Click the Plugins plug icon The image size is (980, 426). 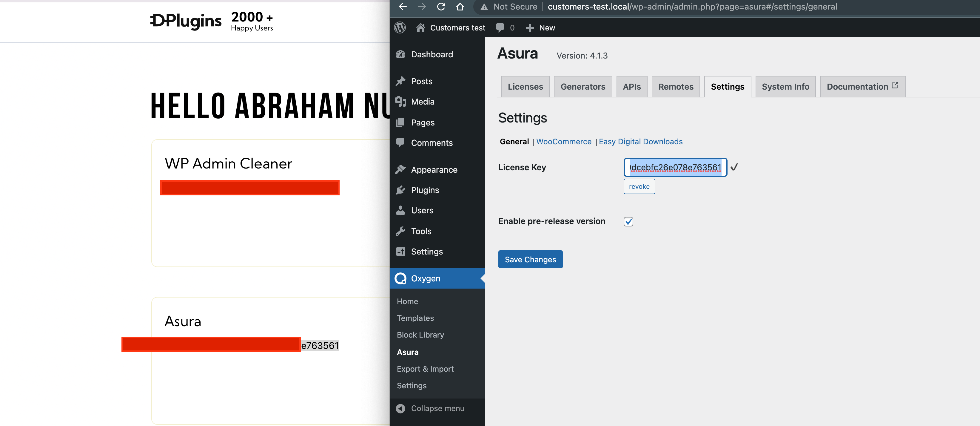tap(400, 190)
